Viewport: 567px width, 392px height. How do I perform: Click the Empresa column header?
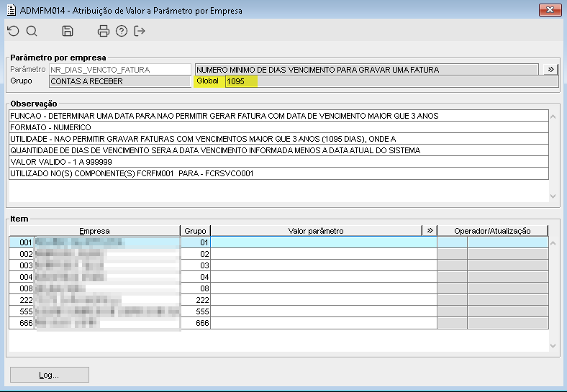[x=94, y=231]
